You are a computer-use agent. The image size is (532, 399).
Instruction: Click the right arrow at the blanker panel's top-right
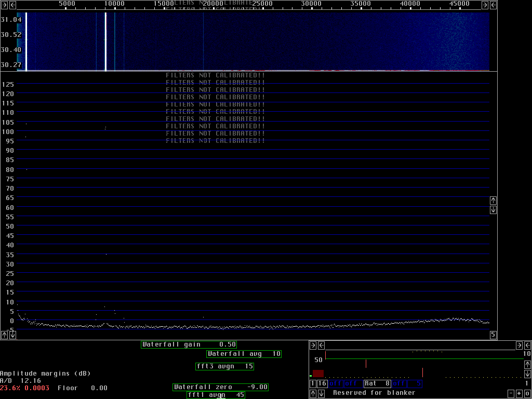(x=519, y=345)
